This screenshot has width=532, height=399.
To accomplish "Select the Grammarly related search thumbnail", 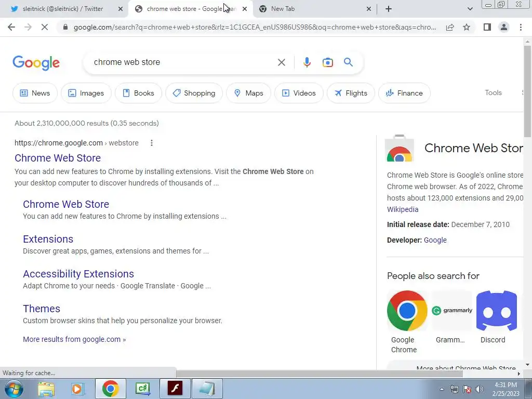I will [452, 311].
